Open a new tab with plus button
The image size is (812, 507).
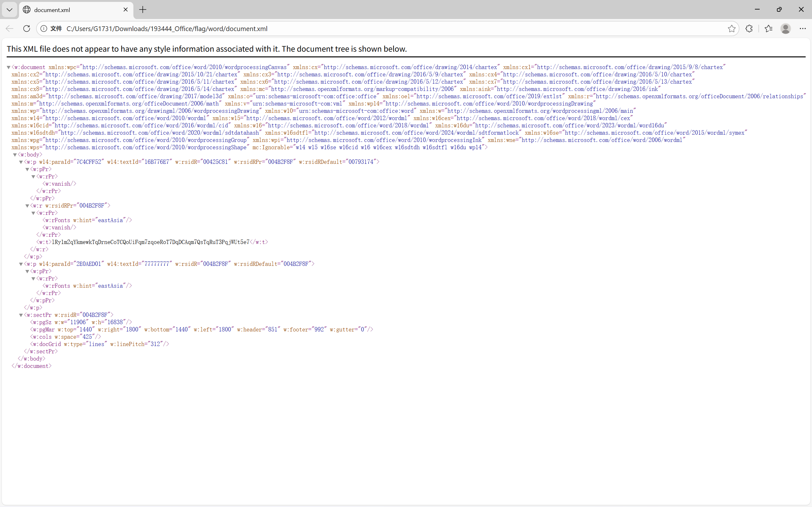143,10
